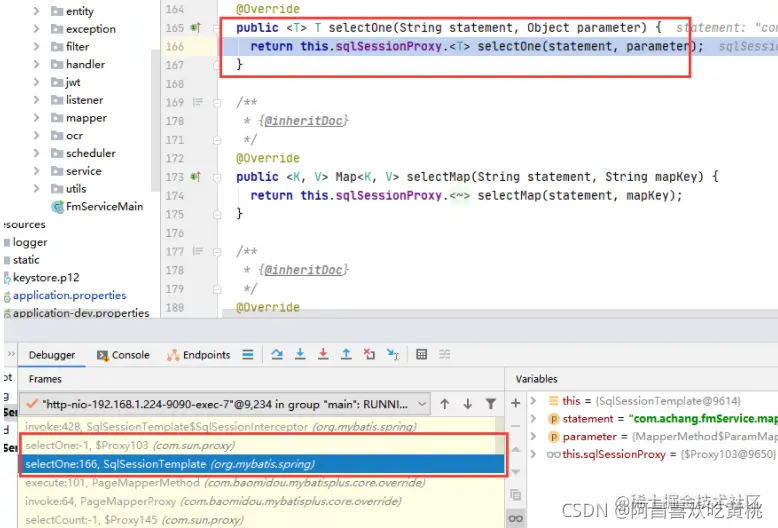Screen dimensions: 778x528
Task: Collapse the selectOne method fold on line 165
Action: pos(217,28)
